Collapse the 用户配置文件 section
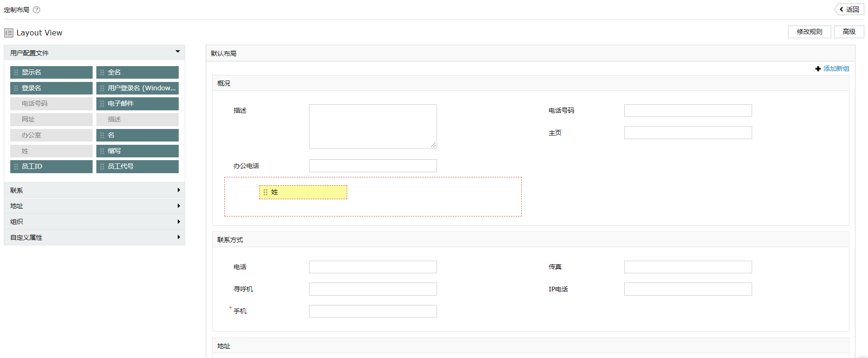Viewport: 868px width, 358px height. coord(178,52)
